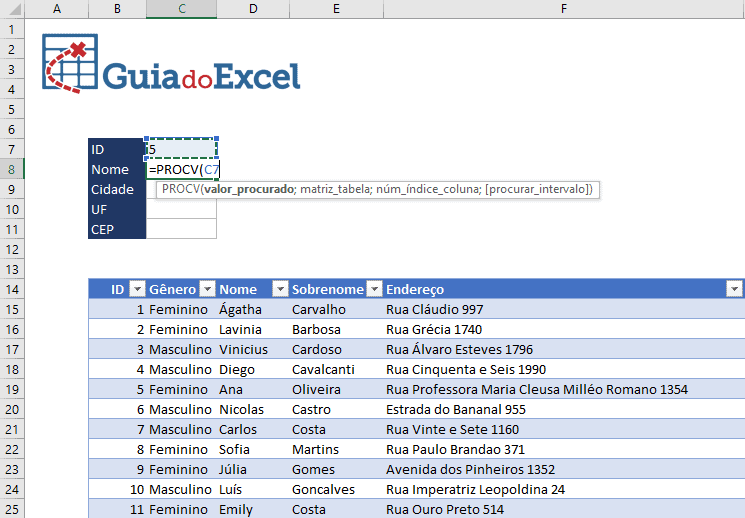745x518 pixels.
Task: Click the Nicolas name cell
Action: tap(253, 409)
